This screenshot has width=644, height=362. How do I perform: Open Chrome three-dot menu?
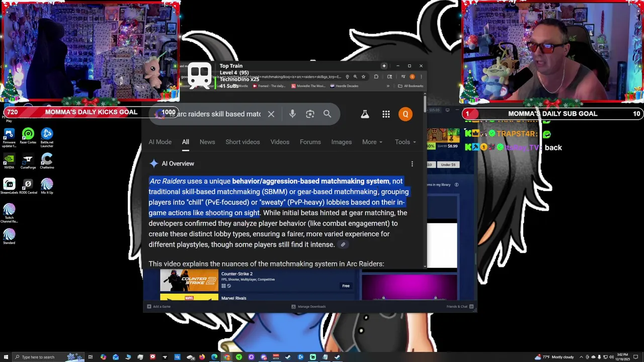click(421, 77)
